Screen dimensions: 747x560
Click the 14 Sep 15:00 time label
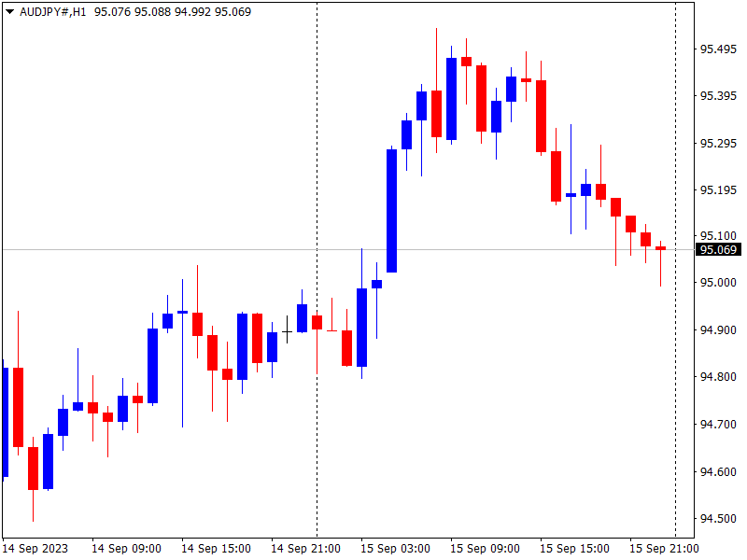[217, 549]
